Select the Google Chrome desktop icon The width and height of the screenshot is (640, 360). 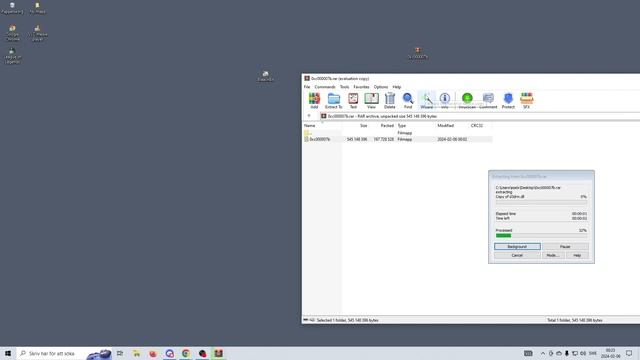click(x=13, y=33)
